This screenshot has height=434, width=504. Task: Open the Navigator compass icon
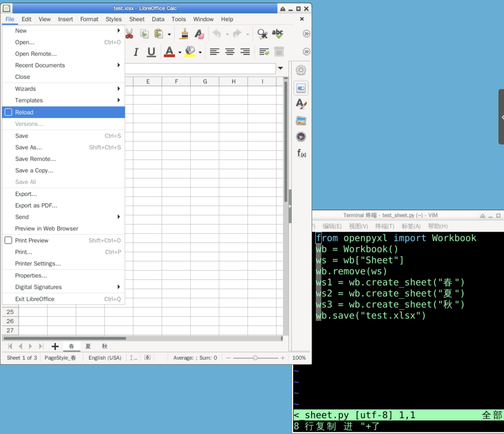301,136
